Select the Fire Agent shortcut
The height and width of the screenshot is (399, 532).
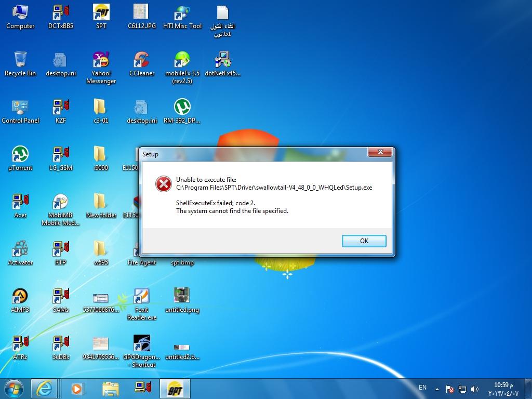pyautogui.click(x=142, y=262)
